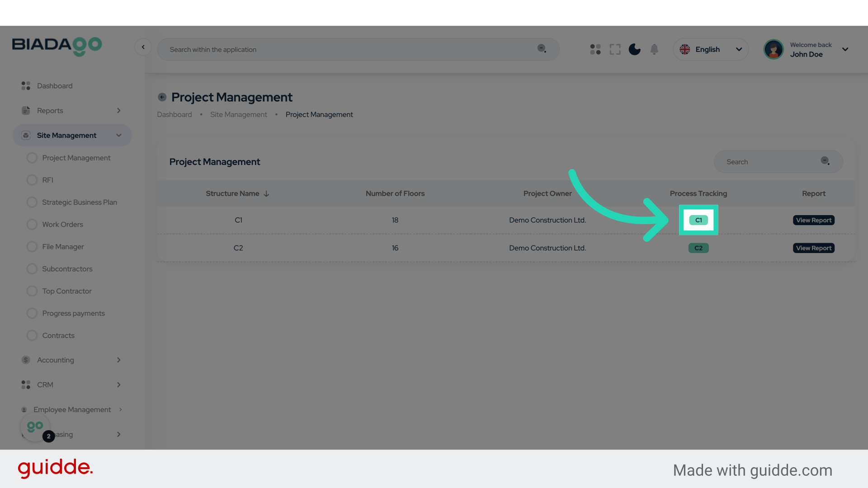Open notifications bell icon
This screenshot has width=868, height=488.
(x=654, y=49)
